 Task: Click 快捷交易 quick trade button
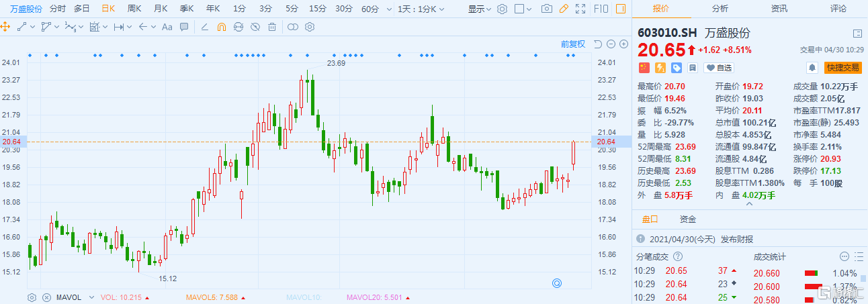[842, 67]
